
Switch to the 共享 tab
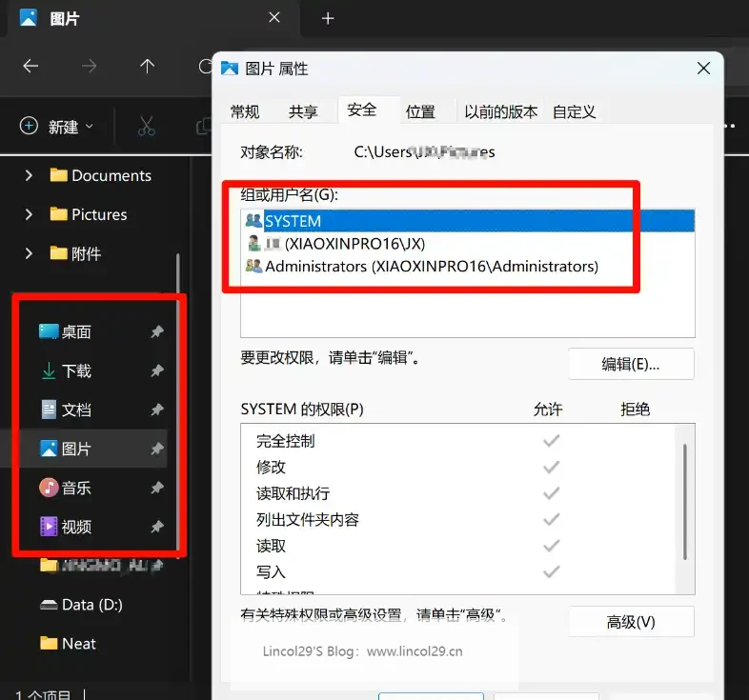point(303,111)
